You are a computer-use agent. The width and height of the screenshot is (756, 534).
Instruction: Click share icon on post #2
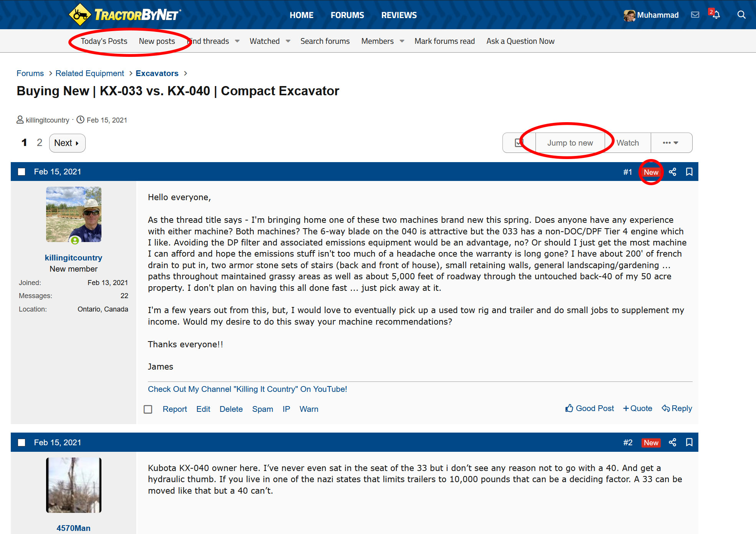[x=672, y=443]
